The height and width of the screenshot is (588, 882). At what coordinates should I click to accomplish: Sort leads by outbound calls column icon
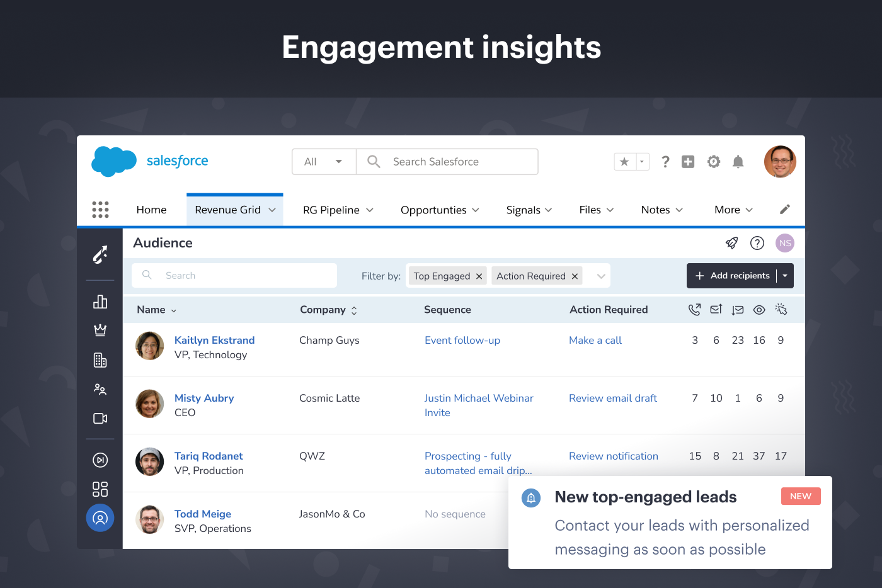[694, 309]
